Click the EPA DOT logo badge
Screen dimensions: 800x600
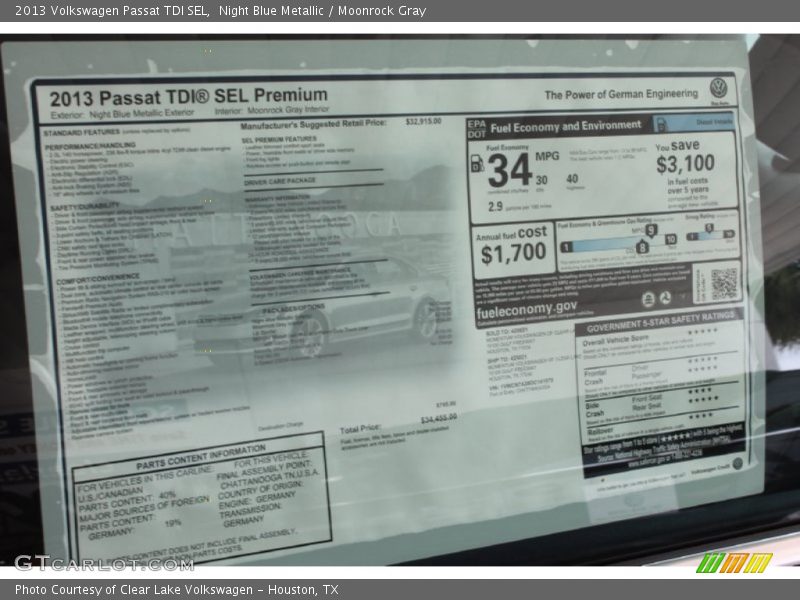tap(476, 127)
